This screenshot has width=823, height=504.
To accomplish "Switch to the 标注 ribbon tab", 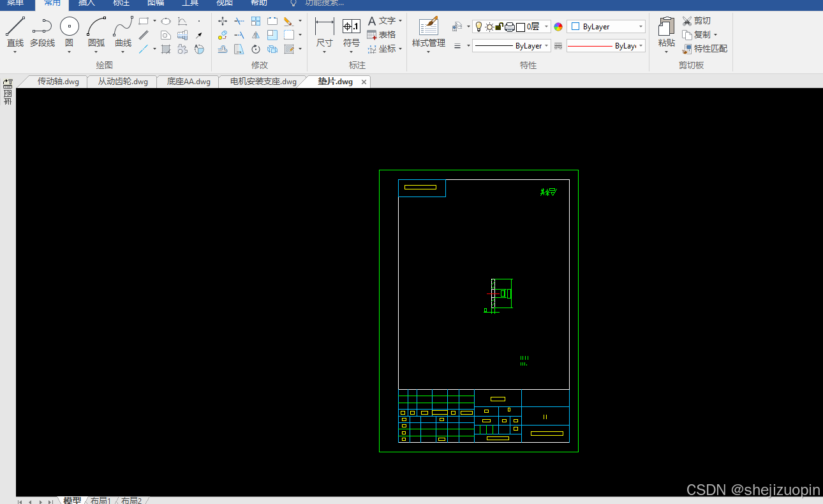I will [121, 3].
